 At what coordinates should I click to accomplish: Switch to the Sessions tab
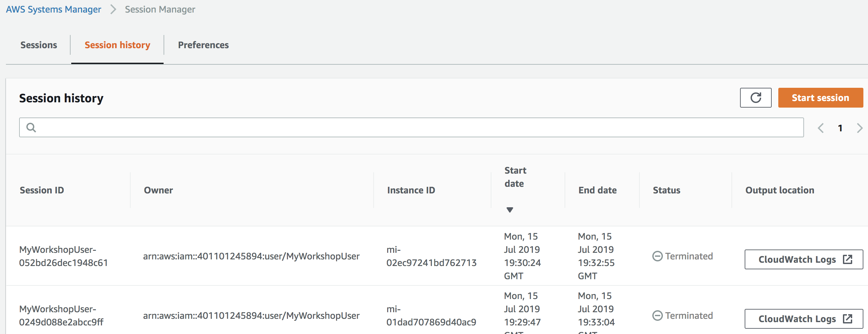pyautogui.click(x=39, y=45)
